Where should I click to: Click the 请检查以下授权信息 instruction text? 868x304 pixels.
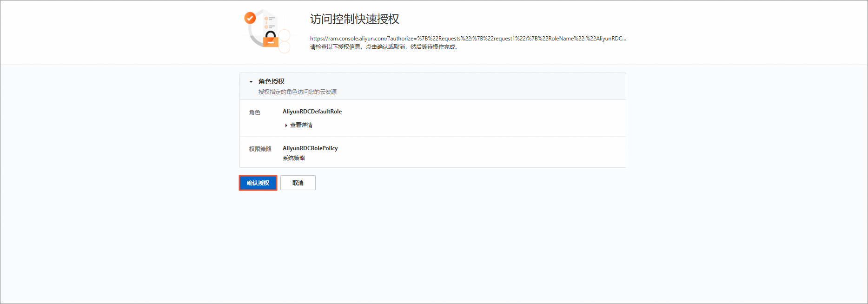tap(384, 47)
